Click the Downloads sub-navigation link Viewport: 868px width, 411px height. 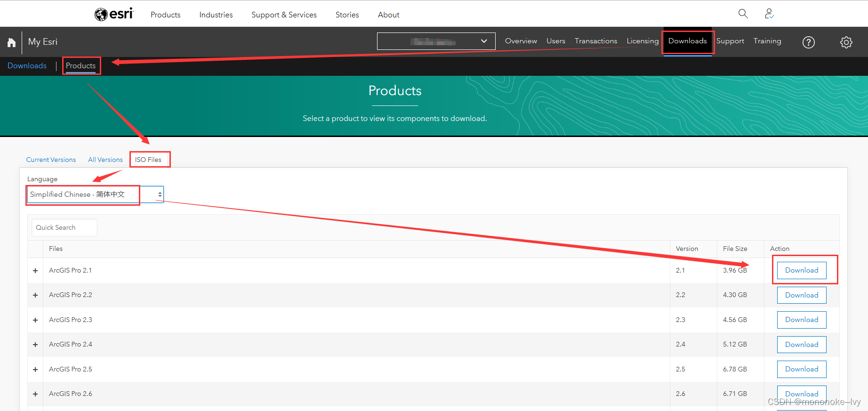click(27, 66)
